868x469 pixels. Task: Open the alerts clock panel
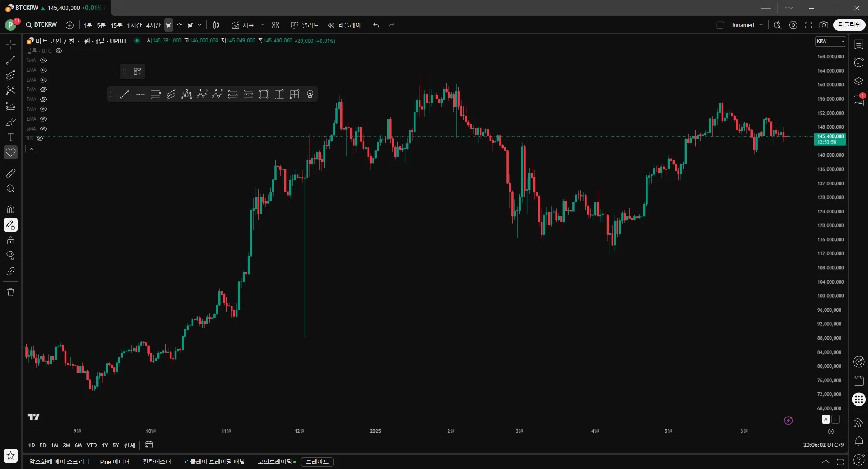[859, 62]
